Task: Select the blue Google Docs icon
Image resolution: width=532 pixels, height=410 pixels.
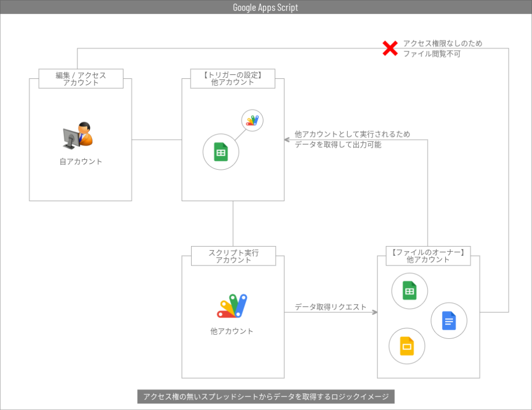Action: [x=449, y=321]
